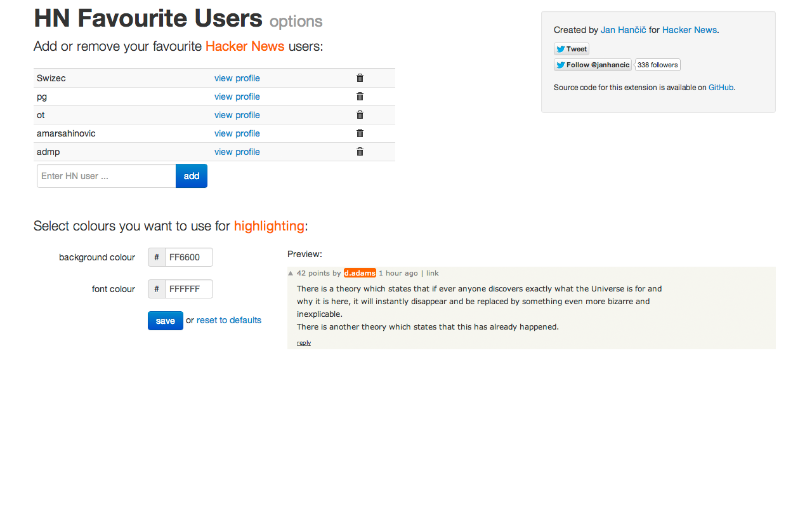This screenshot has height=508, width=812.
Task: Click the add button
Action: point(192,176)
